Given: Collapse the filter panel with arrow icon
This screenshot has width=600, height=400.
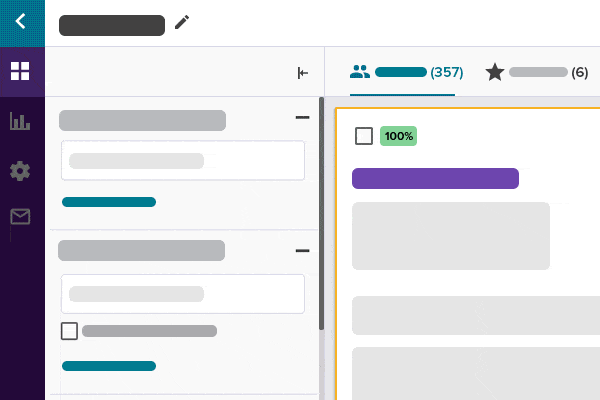Looking at the screenshot, I should pyautogui.click(x=303, y=72).
